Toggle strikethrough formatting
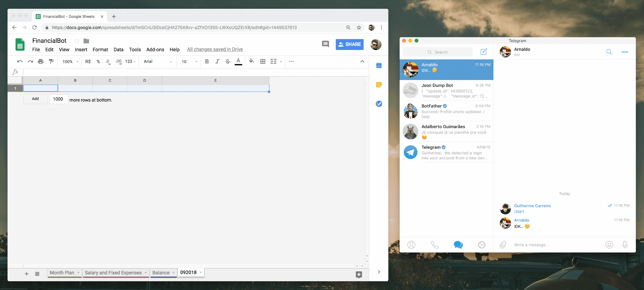The height and width of the screenshot is (290, 644). pos(228,61)
